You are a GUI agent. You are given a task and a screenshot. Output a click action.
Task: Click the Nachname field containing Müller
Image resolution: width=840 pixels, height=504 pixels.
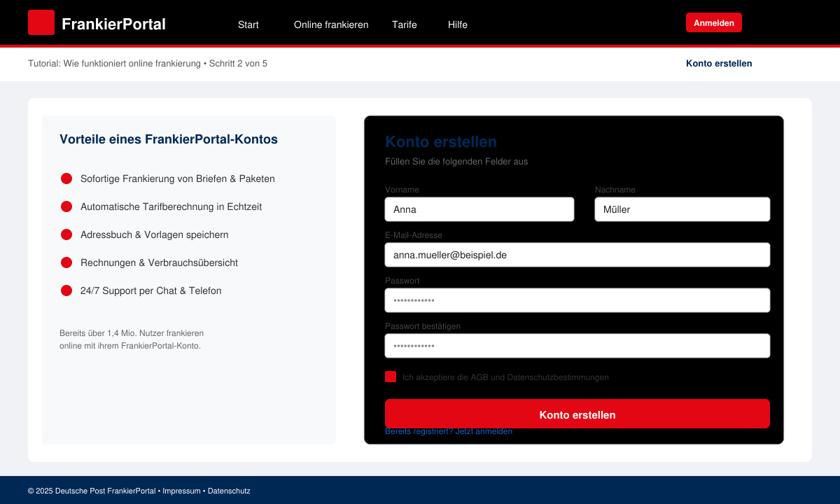682,209
